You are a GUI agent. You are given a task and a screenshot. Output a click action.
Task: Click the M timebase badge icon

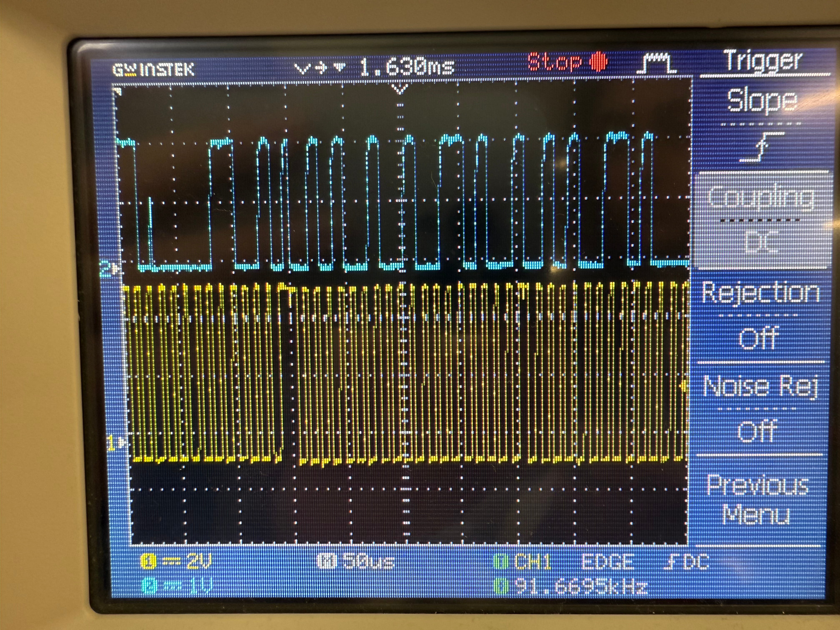pyautogui.click(x=327, y=561)
